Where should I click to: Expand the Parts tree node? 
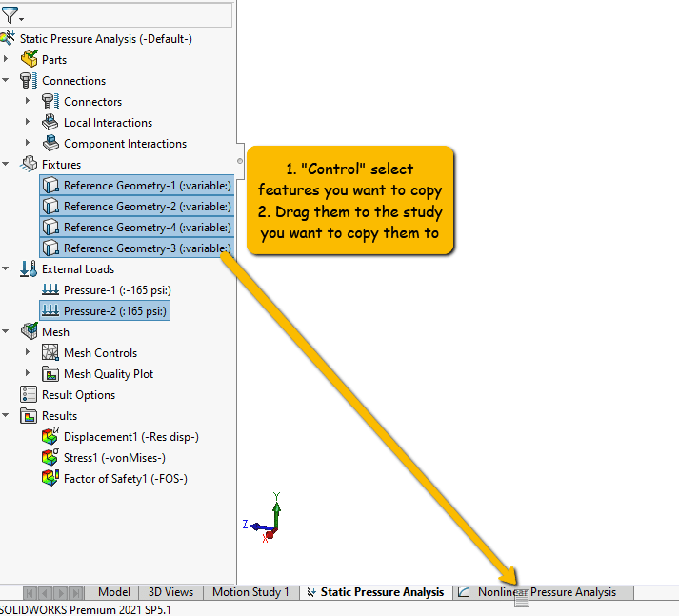click(x=6, y=60)
